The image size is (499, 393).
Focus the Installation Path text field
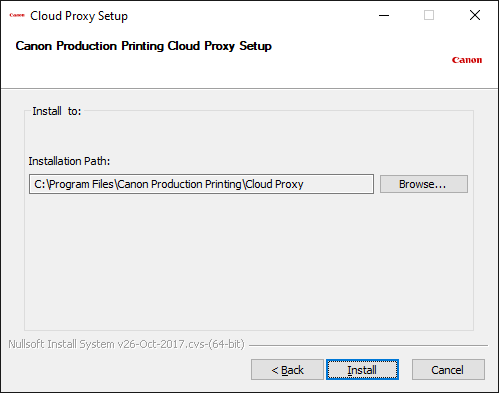pos(201,184)
